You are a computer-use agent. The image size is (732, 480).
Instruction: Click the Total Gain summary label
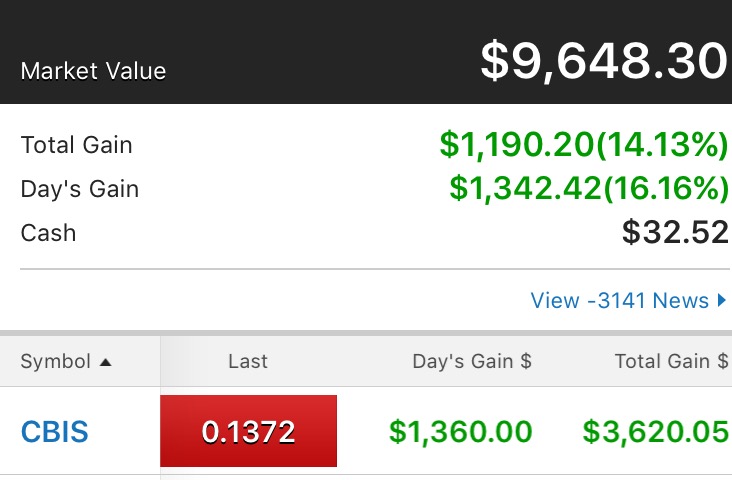(x=77, y=145)
